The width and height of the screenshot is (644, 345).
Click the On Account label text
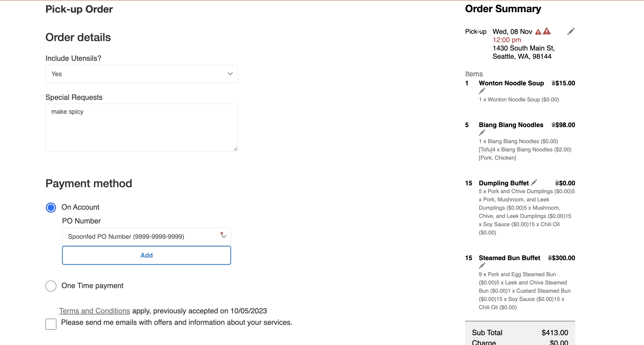[80, 207]
